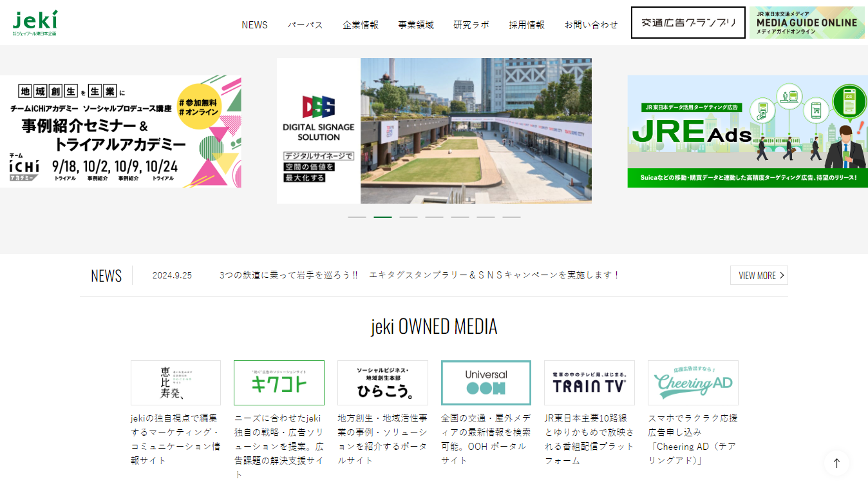The width and height of the screenshot is (868, 495).
Task: Open the 採用情報 menu item
Action: coord(527,24)
